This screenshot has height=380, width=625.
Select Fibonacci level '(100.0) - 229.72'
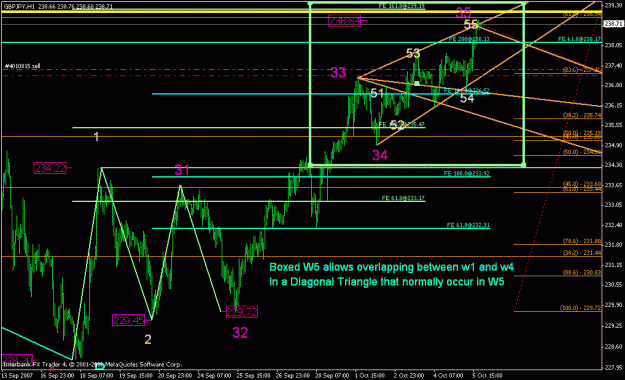[580, 308]
